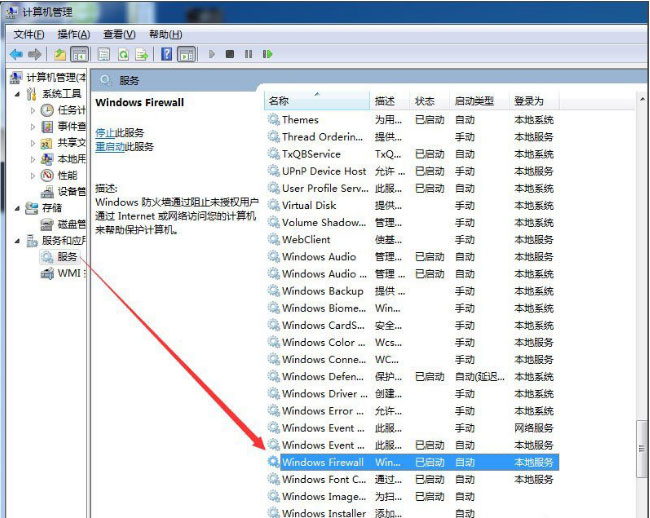Image resolution: width=650 pixels, height=518 pixels.
Task: Collapse the 服务和应用程序 tree node
Action: tap(17, 241)
